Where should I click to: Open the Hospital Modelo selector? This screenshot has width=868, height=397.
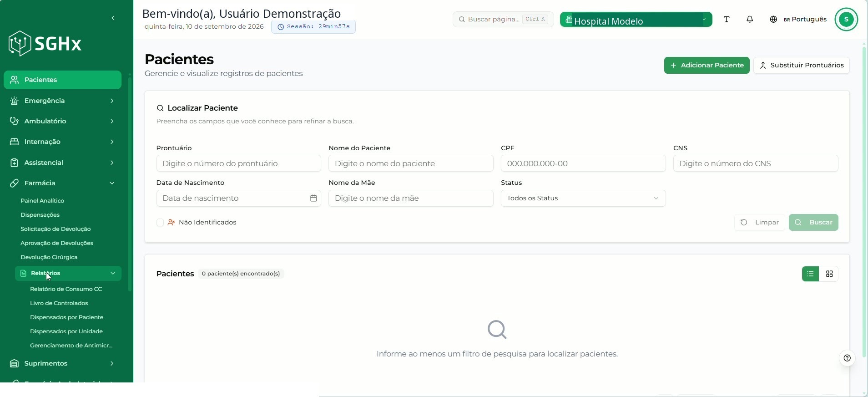(636, 20)
